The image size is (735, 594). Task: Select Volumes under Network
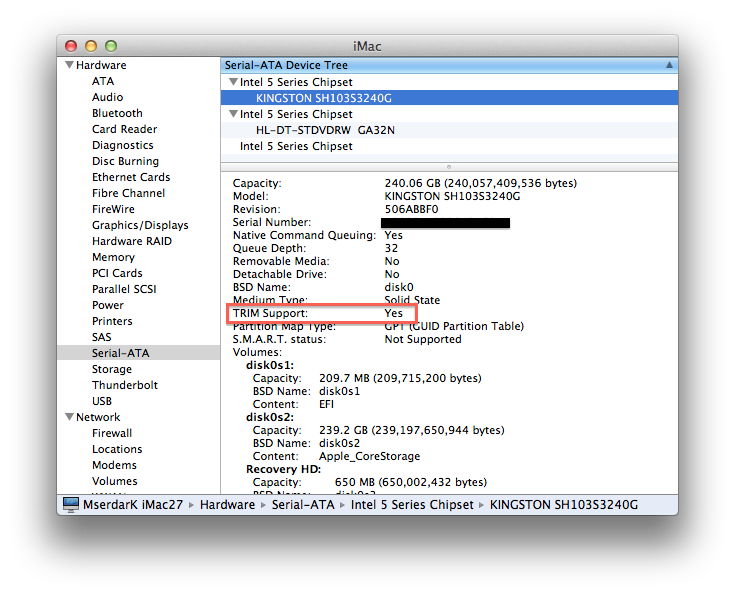click(115, 481)
